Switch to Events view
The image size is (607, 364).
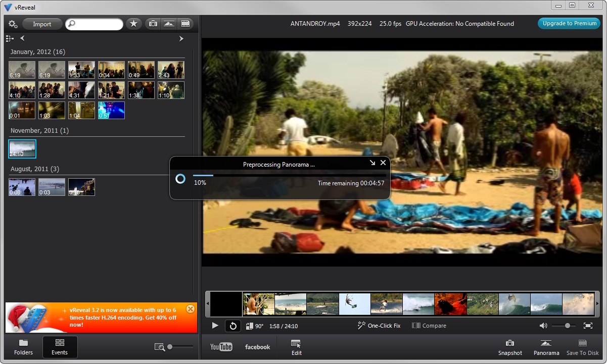pos(60,347)
